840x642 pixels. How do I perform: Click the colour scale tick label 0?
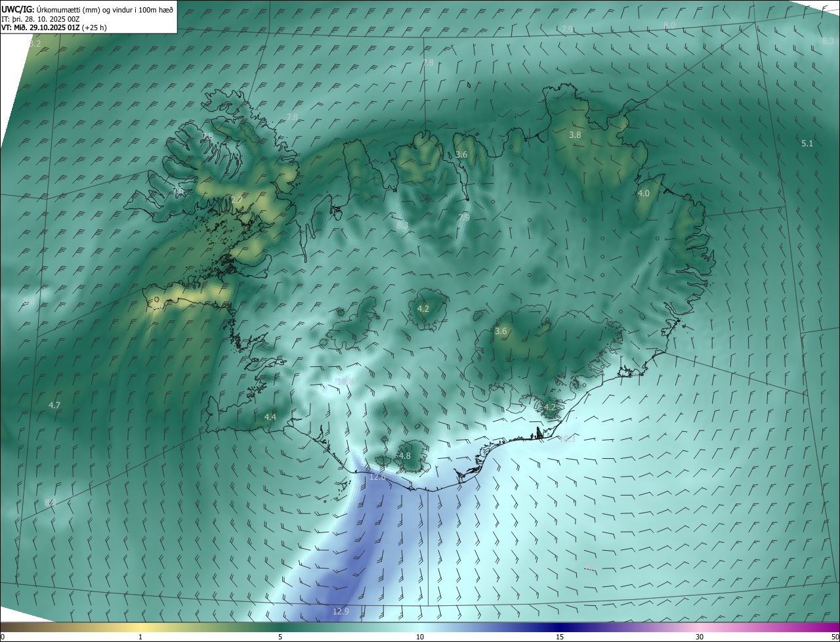pos(3,637)
